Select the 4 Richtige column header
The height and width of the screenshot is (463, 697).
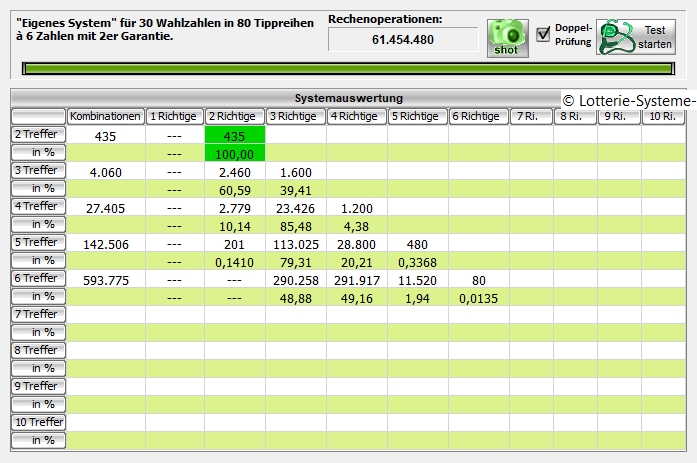pyautogui.click(x=357, y=116)
